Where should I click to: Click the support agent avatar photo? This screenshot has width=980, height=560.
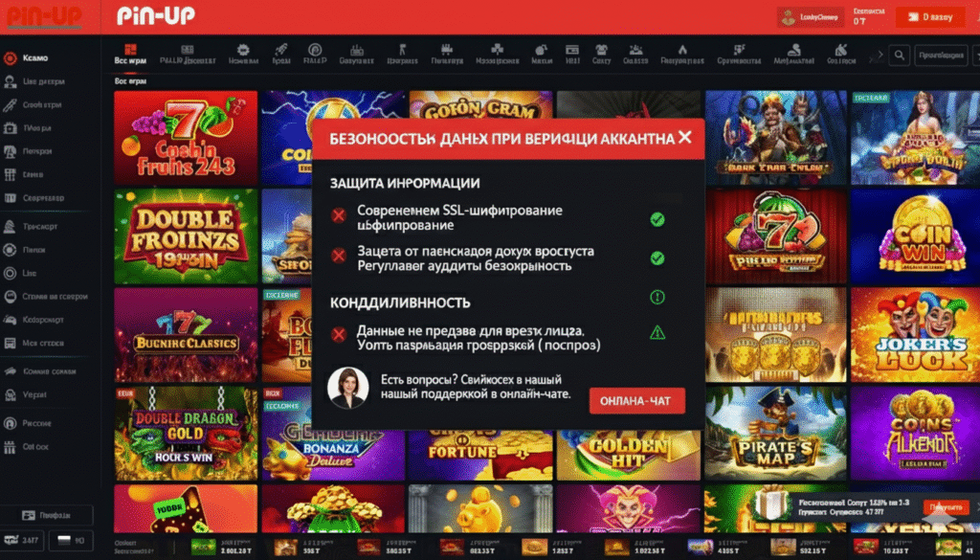tap(347, 388)
